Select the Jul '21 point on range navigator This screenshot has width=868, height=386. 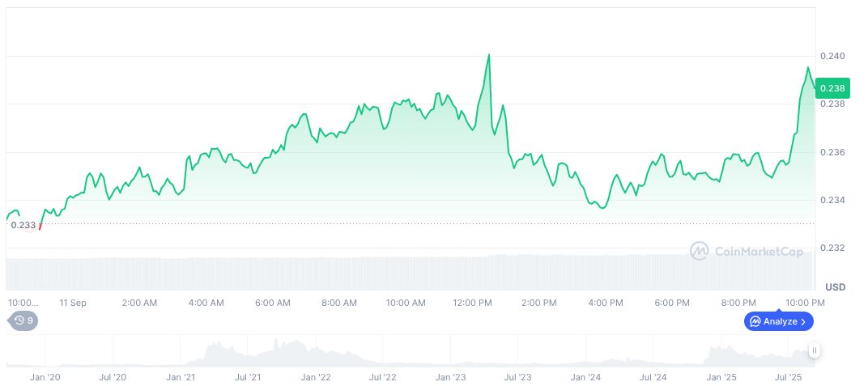(x=247, y=377)
